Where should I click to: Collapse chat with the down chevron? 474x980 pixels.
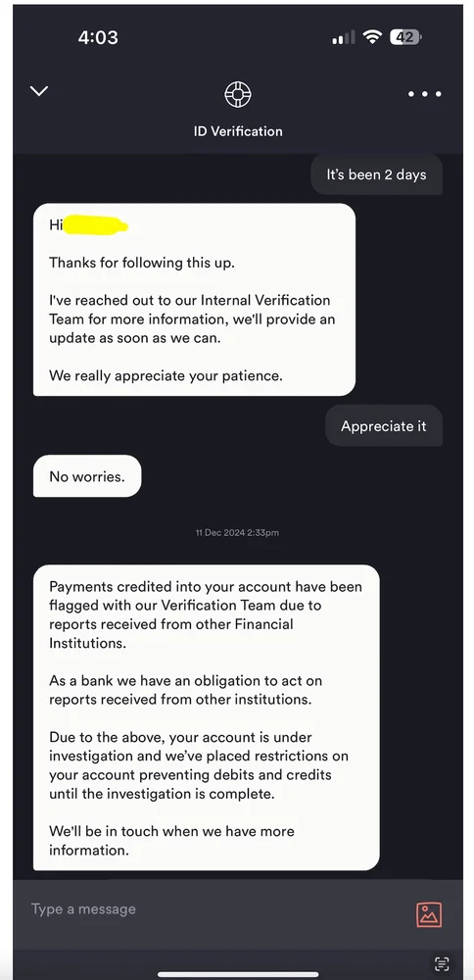coord(39,91)
